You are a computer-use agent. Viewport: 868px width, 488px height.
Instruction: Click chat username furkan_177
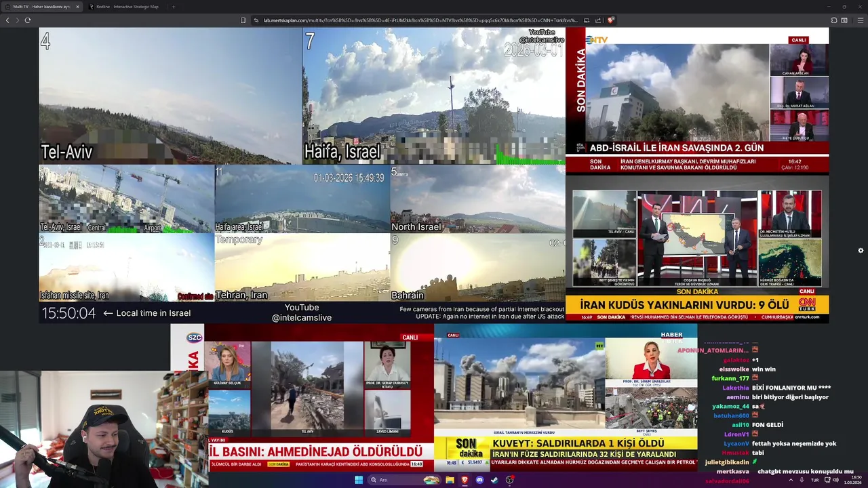pos(730,378)
